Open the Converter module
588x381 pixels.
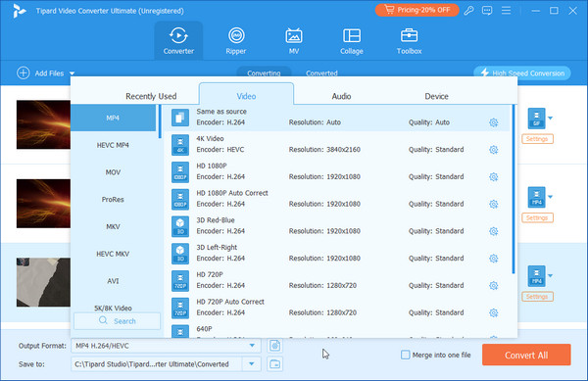[x=178, y=40]
